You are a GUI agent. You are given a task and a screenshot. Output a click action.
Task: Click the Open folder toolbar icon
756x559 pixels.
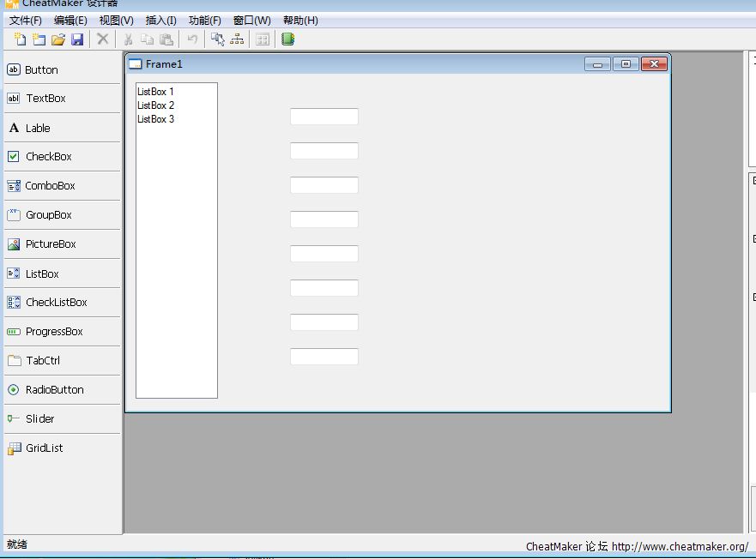tap(58, 39)
